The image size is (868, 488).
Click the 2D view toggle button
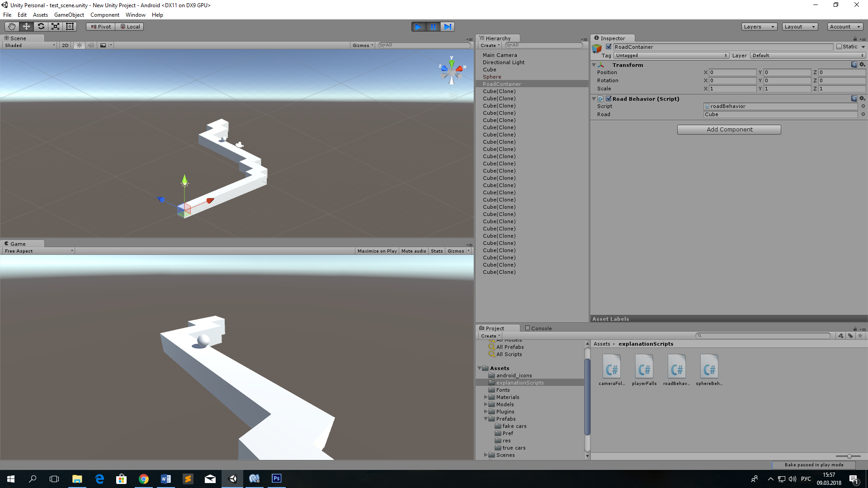[x=66, y=45]
